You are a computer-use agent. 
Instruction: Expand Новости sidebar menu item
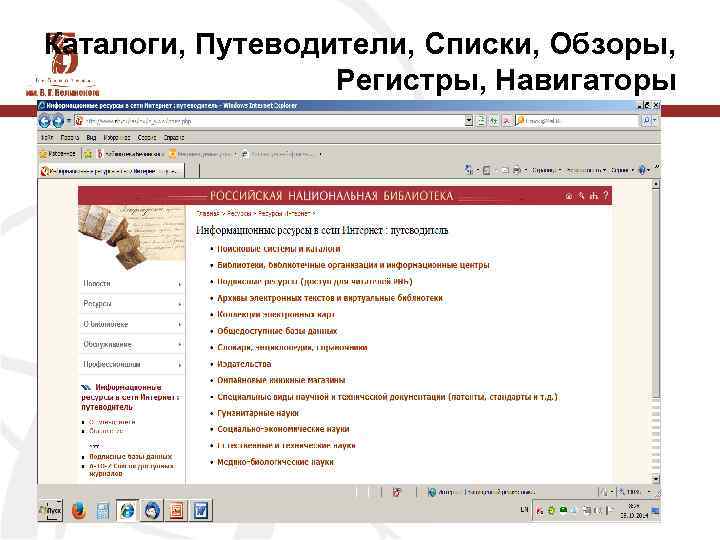(x=132, y=284)
